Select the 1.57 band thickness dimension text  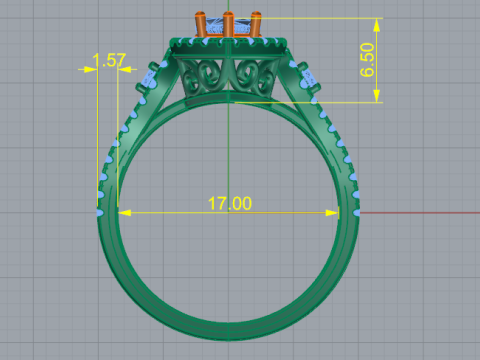(109, 60)
